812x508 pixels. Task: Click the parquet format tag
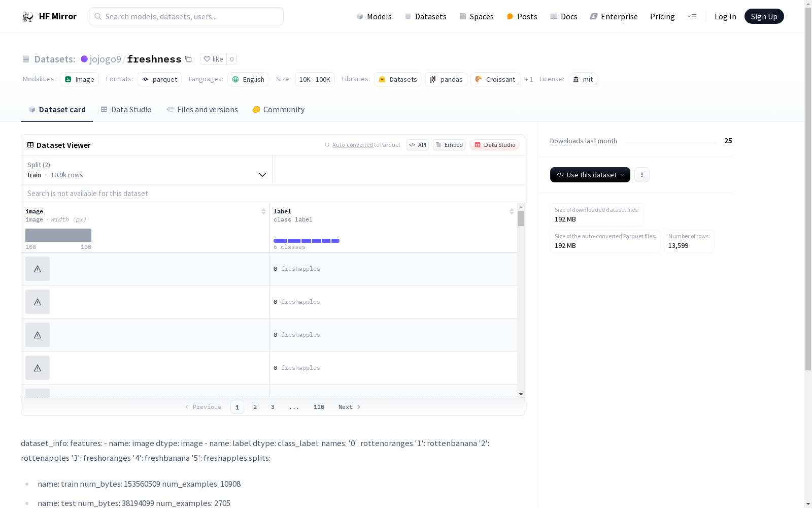coord(159,79)
